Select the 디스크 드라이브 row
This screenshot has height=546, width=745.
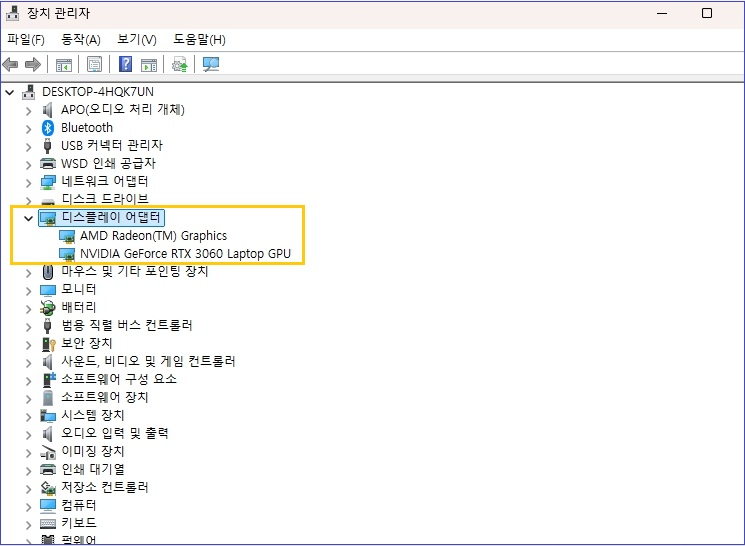click(105, 199)
